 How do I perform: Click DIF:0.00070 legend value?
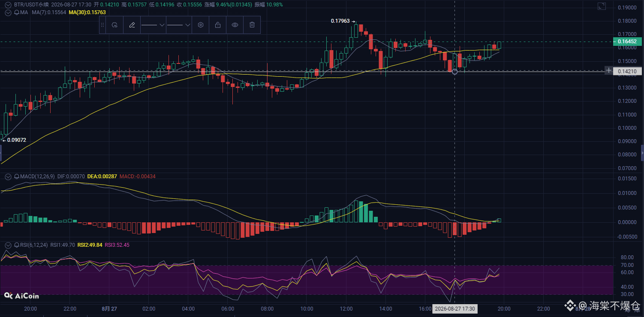pyautogui.click(x=71, y=176)
